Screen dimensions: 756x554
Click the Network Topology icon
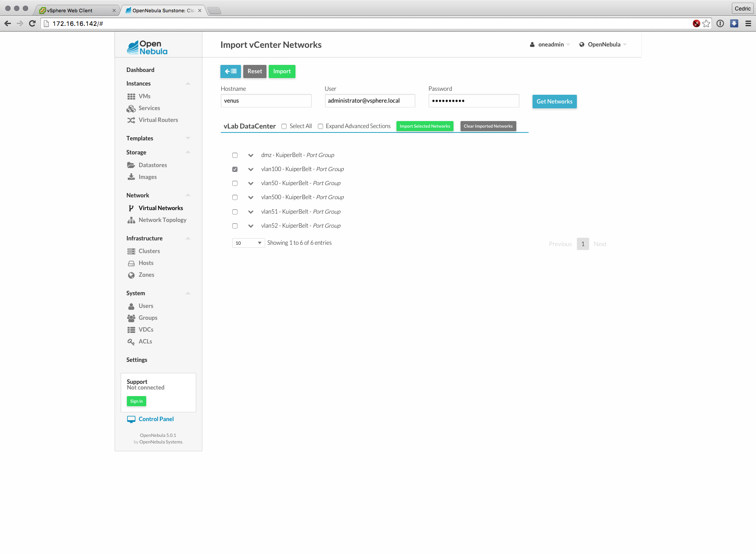pyautogui.click(x=131, y=220)
